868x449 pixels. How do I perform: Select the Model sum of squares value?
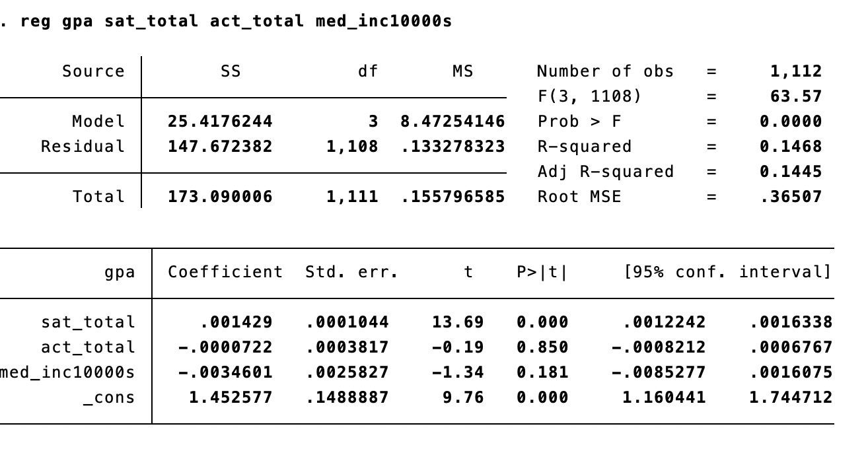pos(220,121)
